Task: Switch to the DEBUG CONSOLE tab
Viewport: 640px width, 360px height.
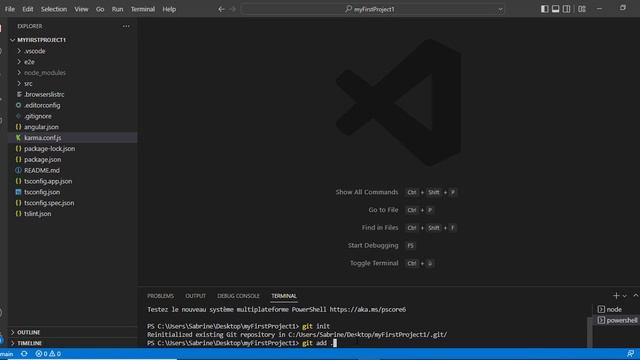Action: pos(238,296)
